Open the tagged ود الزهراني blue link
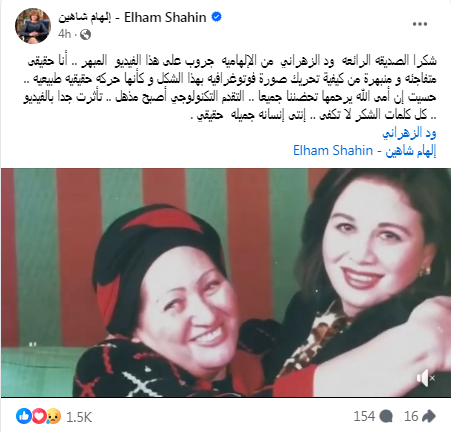Image resolution: width=451 pixels, height=432 pixels. (x=409, y=133)
